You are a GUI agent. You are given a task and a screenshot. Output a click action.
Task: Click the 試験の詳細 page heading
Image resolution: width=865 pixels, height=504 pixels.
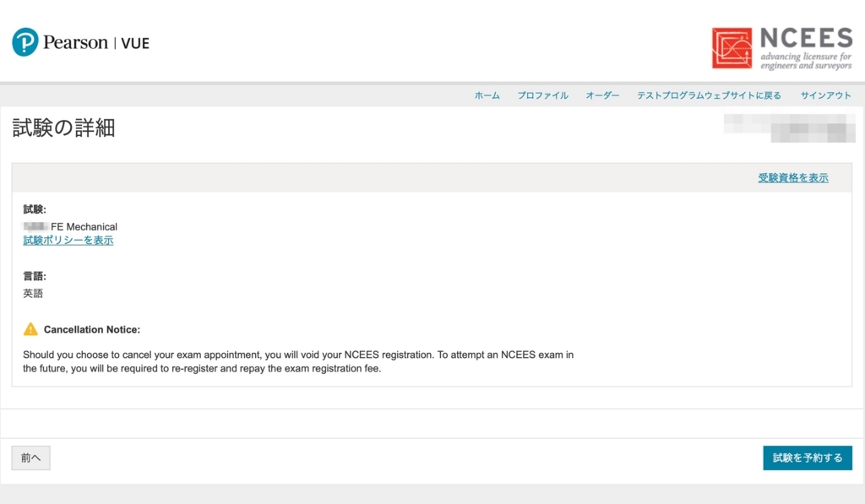point(63,128)
